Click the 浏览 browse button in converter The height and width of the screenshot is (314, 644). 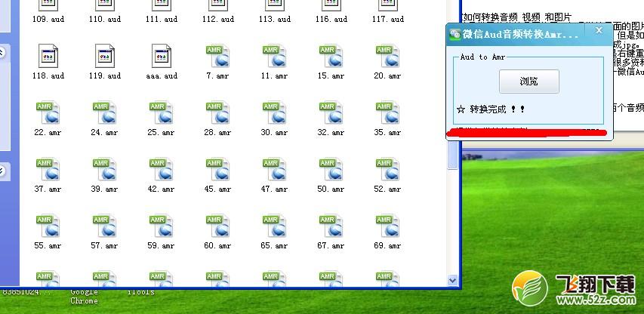click(529, 82)
